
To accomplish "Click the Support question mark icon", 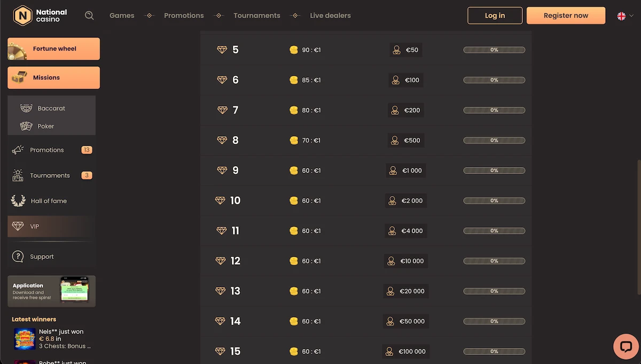I will (x=18, y=257).
